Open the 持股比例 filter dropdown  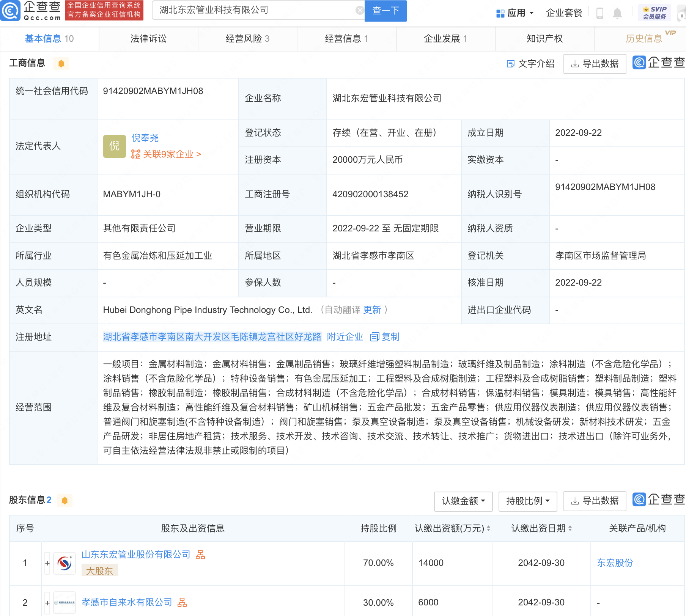528,501
